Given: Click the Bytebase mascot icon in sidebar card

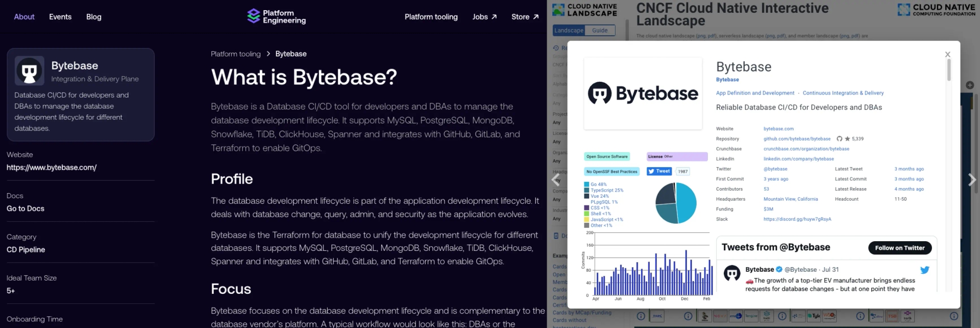Looking at the screenshot, I should tap(30, 71).
